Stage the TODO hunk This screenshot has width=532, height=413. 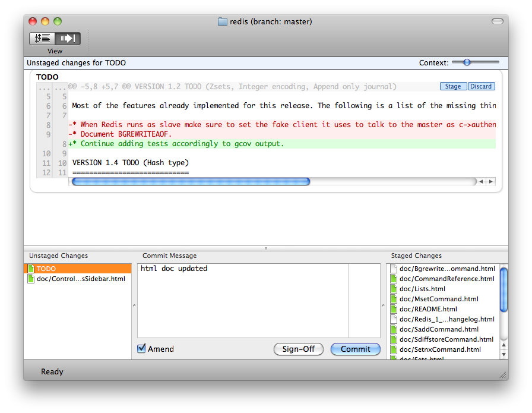click(x=453, y=86)
